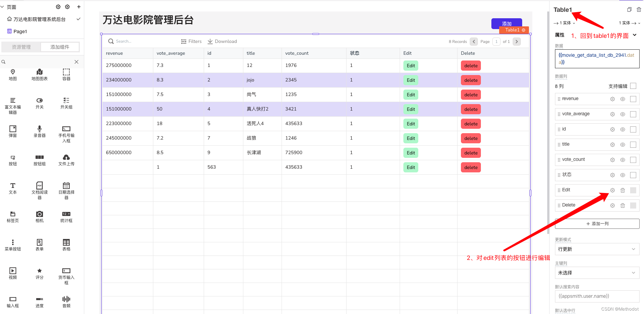Select the Form (表单) component
644x314 pixels.
click(40, 245)
